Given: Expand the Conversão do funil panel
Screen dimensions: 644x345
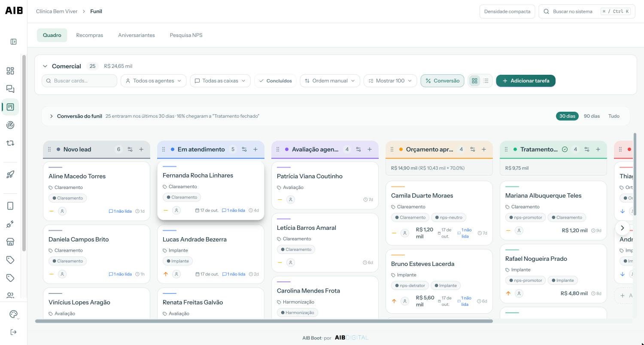Looking at the screenshot, I should [52, 116].
